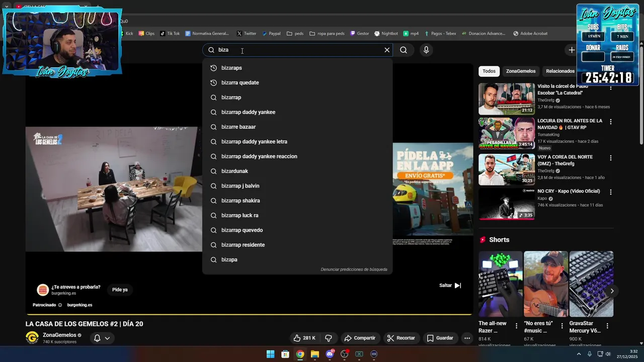Click 'Denunciar predicciones de búsqueda' link
Viewport: 644px width, 362px height.
354,269
